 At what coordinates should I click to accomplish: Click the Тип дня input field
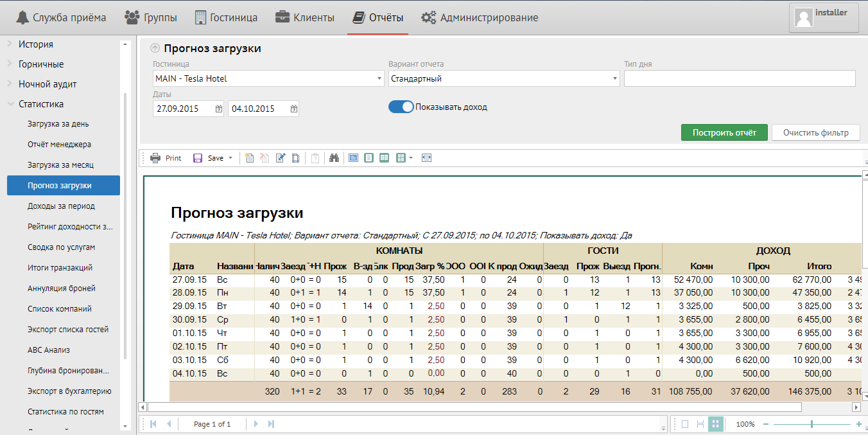[x=740, y=79]
